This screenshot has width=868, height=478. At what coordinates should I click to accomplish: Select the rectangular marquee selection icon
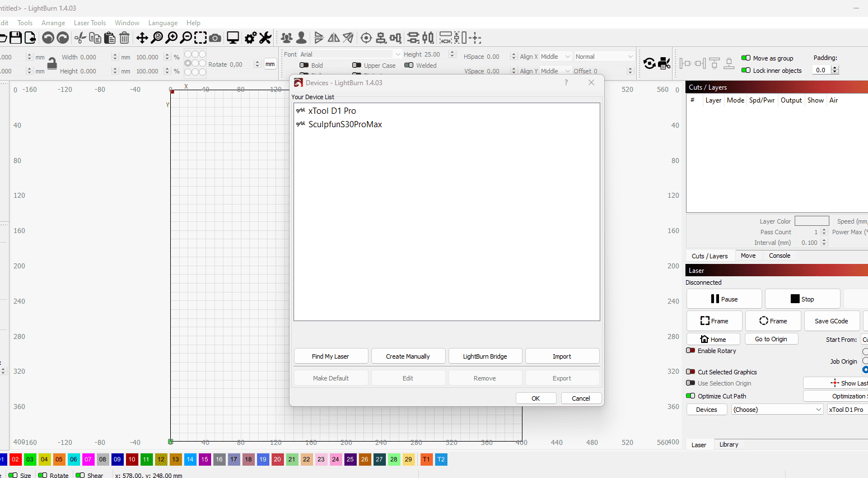tap(200, 38)
